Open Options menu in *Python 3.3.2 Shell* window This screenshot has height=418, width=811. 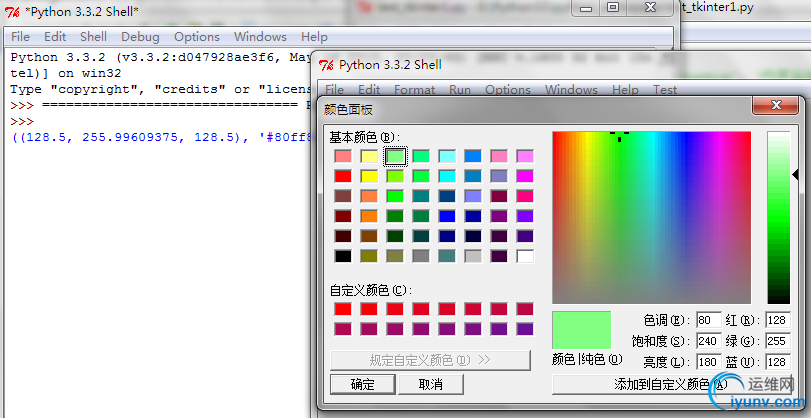tap(197, 37)
